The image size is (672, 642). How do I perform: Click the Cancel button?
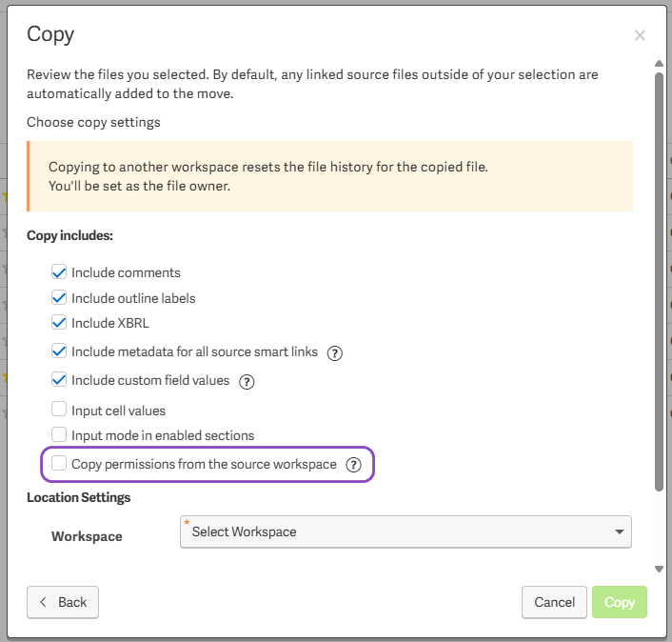coord(554,602)
